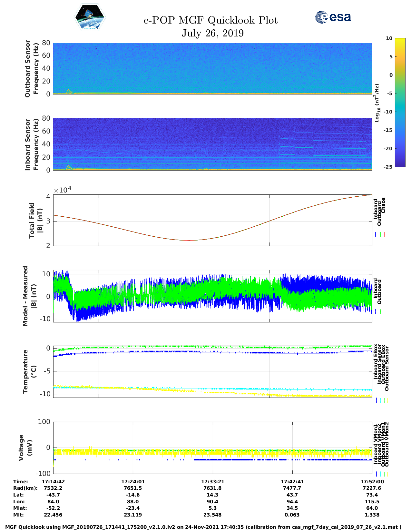Click the Outboard Sensor spectrogram panel
The image size is (411, 532).
click(x=212, y=68)
